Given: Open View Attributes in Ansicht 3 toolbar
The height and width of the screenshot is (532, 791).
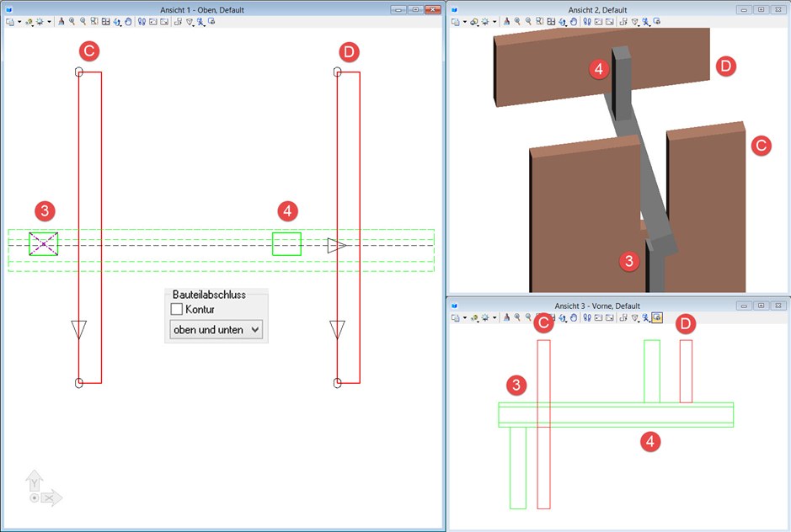Looking at the screenshot, I should [455, 317].
